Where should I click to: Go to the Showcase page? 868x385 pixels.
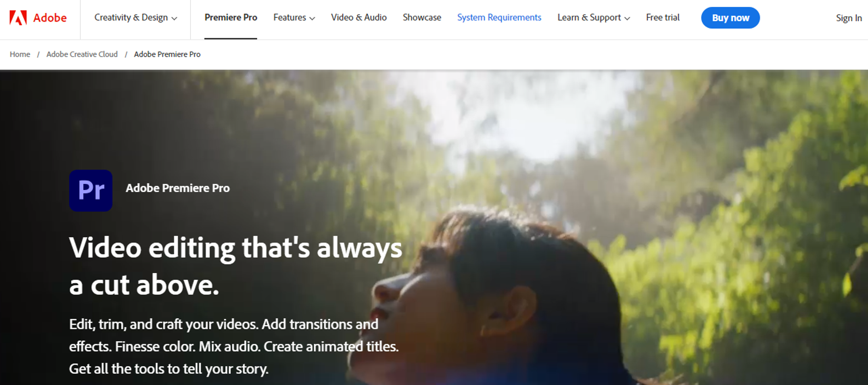click(422, 18)
